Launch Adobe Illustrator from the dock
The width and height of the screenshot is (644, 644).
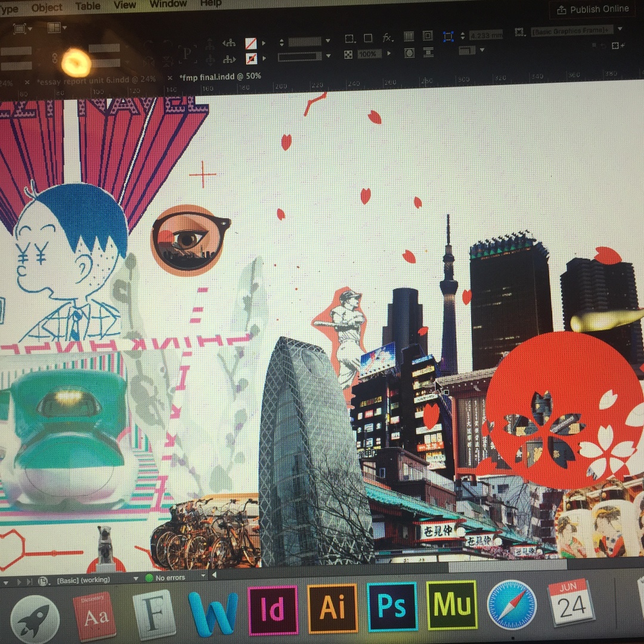pos(332,608)
